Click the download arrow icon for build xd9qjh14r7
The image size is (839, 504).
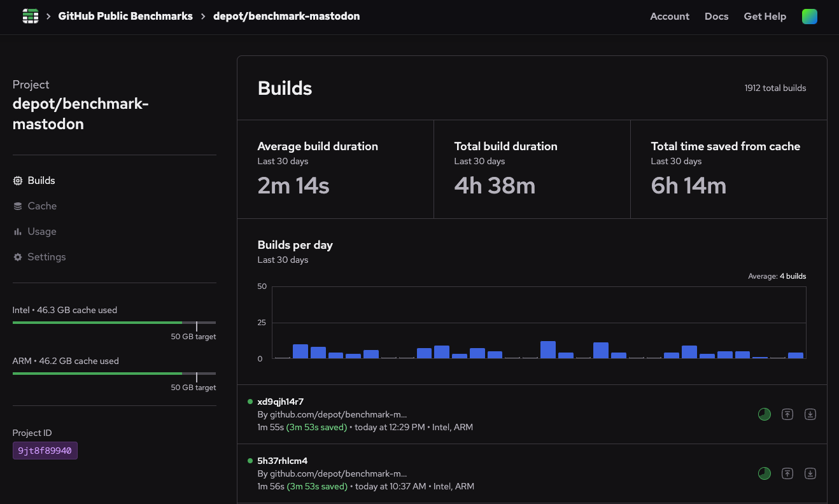click(x=810, y=414)
